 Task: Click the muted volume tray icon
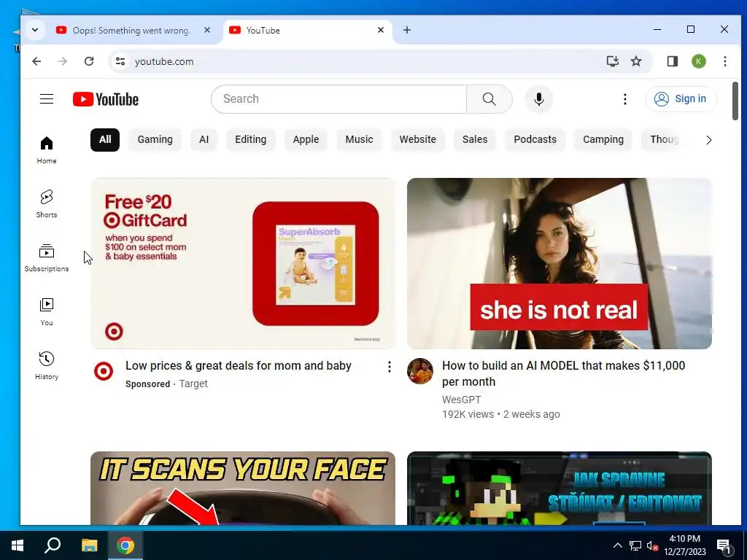click(x=652, y=545)
